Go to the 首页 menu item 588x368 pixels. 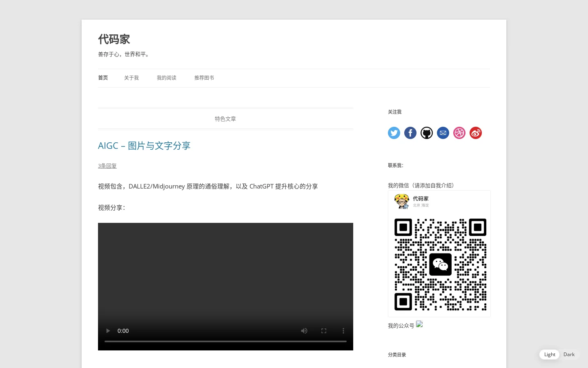point(103,78)
